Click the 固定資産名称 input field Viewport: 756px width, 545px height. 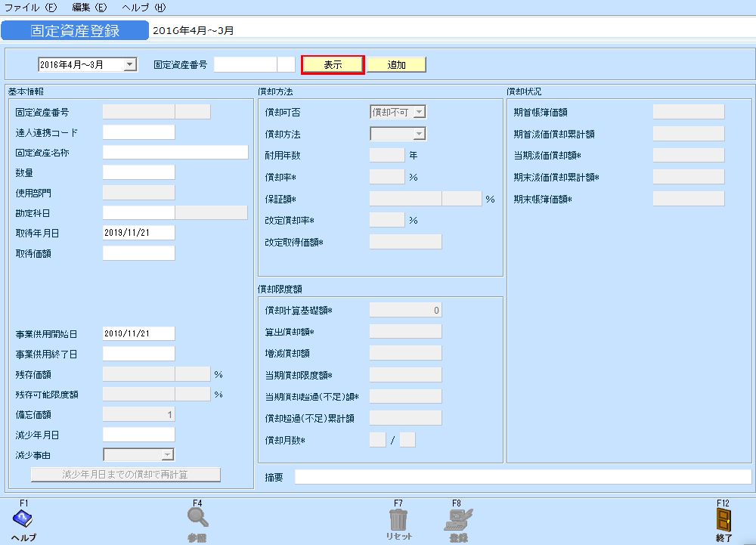click(x=175, y=151)
